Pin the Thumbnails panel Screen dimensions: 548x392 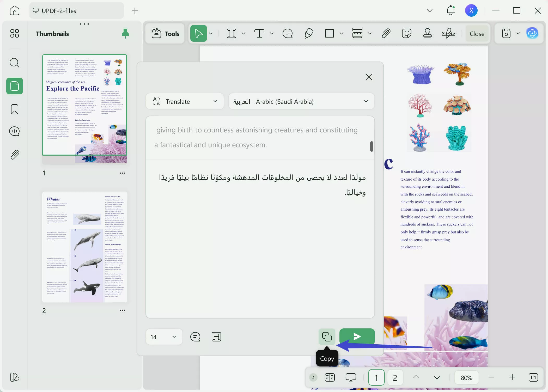[125, 33]
